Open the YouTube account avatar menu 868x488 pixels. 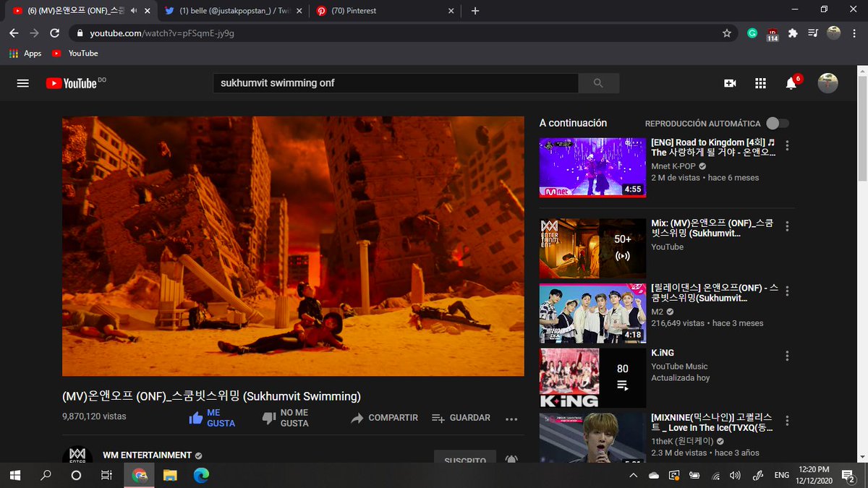pos(827,83)
